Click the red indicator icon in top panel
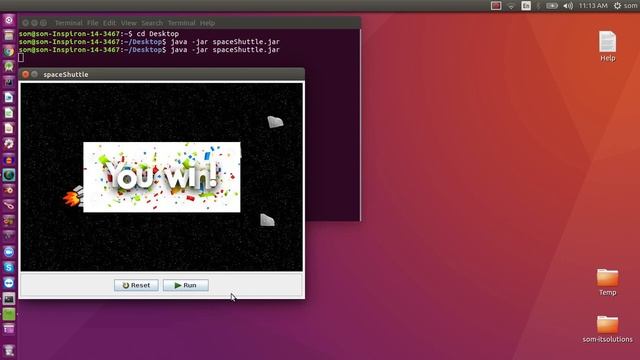Image resolution: width=640 pixels, height=360 pixels. click(x=496, y=6)
